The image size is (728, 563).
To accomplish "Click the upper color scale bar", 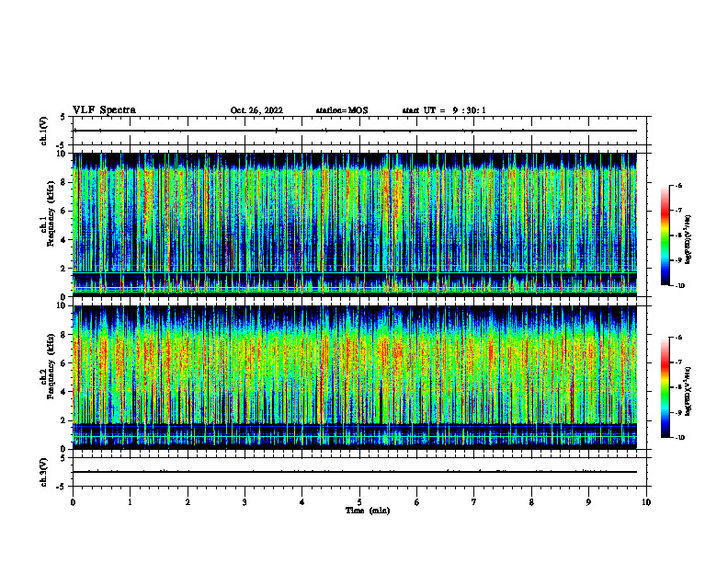I will coord(665,236).
